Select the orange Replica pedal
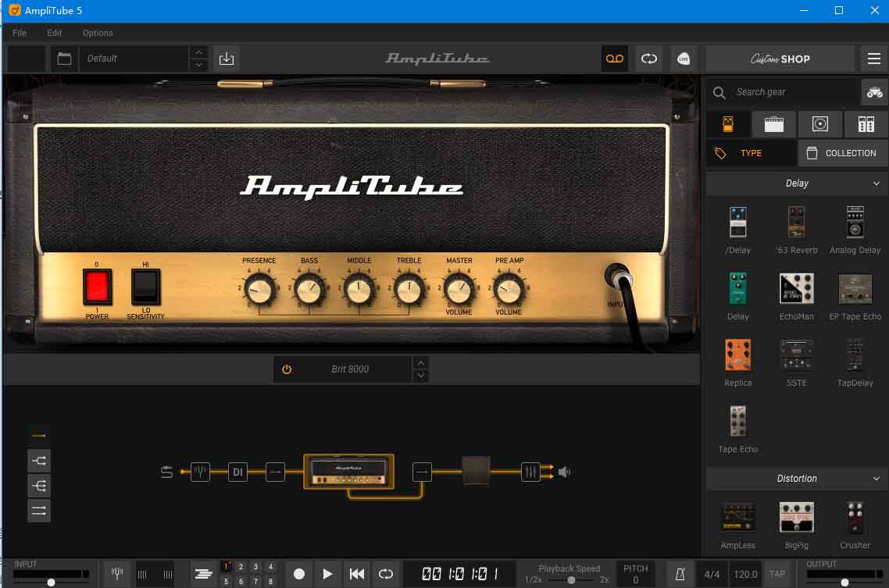 [x=737, y=362]
